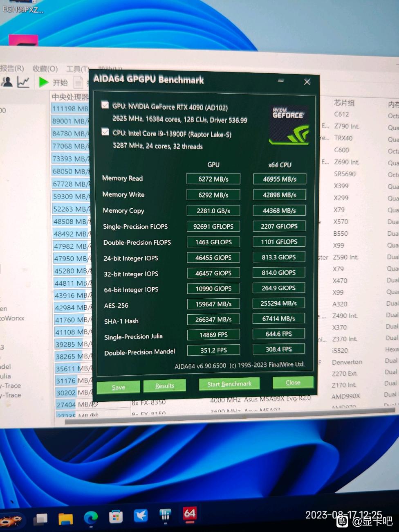
Task: Close the GPGPU Benchmark with the X
Action: click(307, 82)
